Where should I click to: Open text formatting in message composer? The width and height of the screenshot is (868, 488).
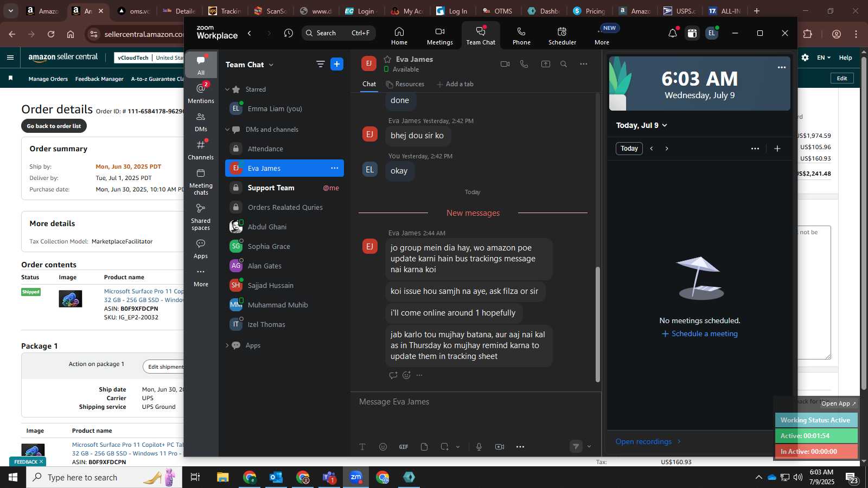click(362, 447)
